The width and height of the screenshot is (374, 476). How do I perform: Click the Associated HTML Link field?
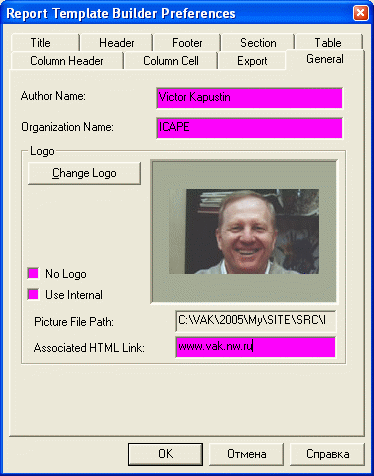pyautogui.click(x=256, y=347)
